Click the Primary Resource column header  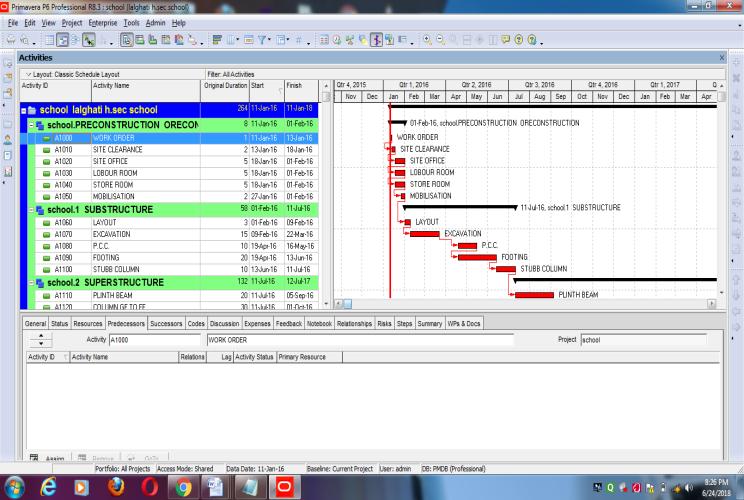point(309,357)
